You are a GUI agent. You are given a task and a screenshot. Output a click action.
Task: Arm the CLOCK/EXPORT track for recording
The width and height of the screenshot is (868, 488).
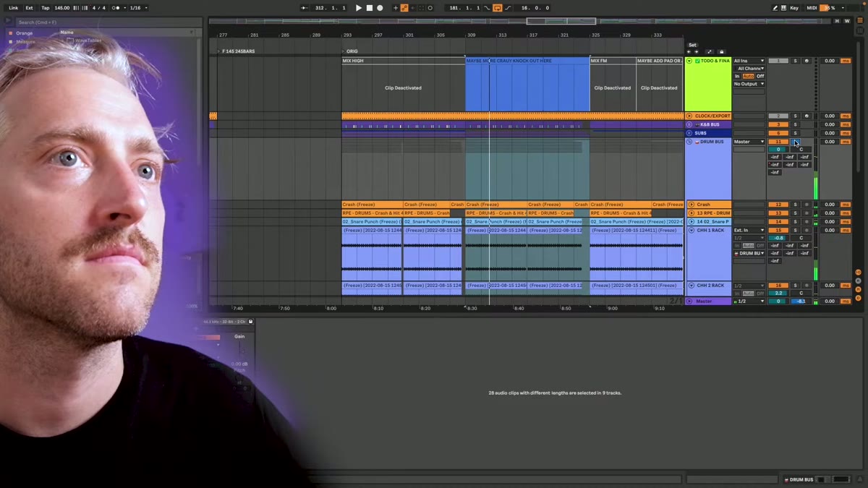coord(807,116)
